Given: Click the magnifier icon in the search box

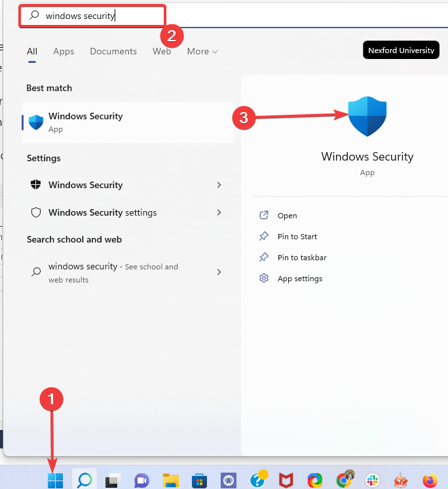Looking at the screenshot, I should 34,15.
